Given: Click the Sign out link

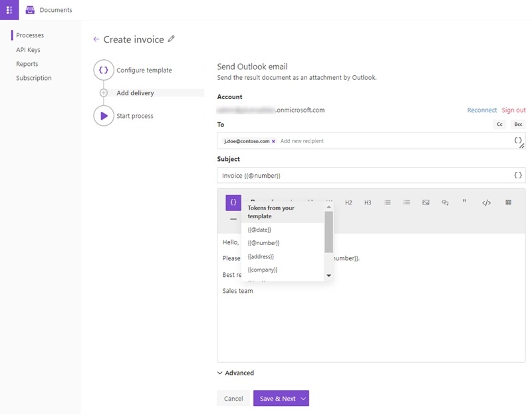Looking at the screenshot, I should coord(513,110).
